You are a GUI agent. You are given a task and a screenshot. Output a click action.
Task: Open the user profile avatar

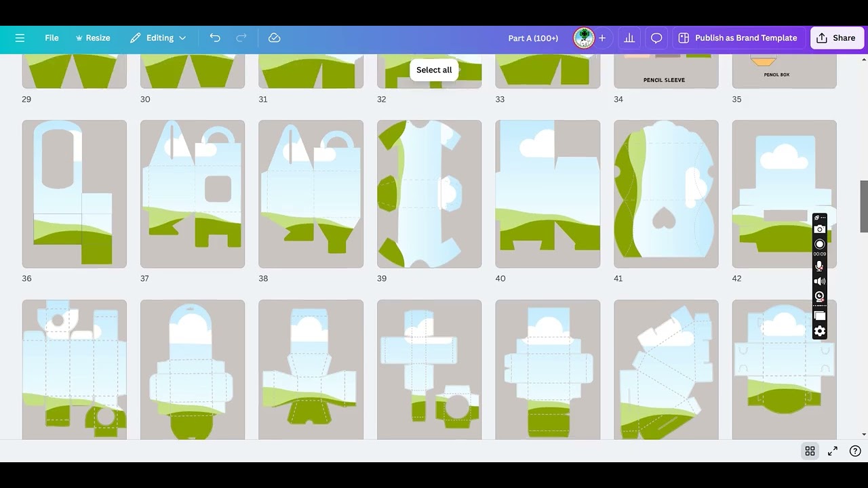584,38
